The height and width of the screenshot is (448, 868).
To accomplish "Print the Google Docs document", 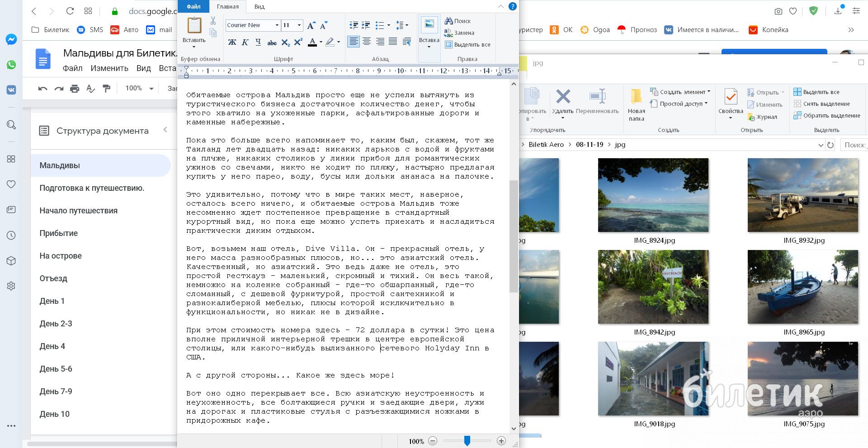I will point(75,89).
